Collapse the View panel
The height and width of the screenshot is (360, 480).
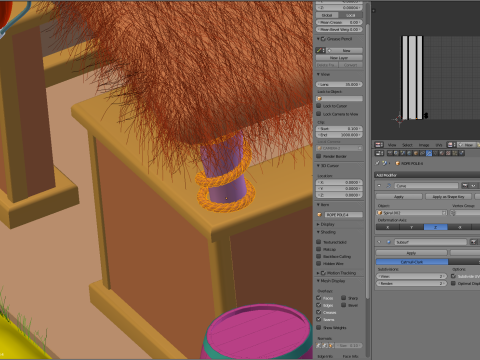[318, 74]
